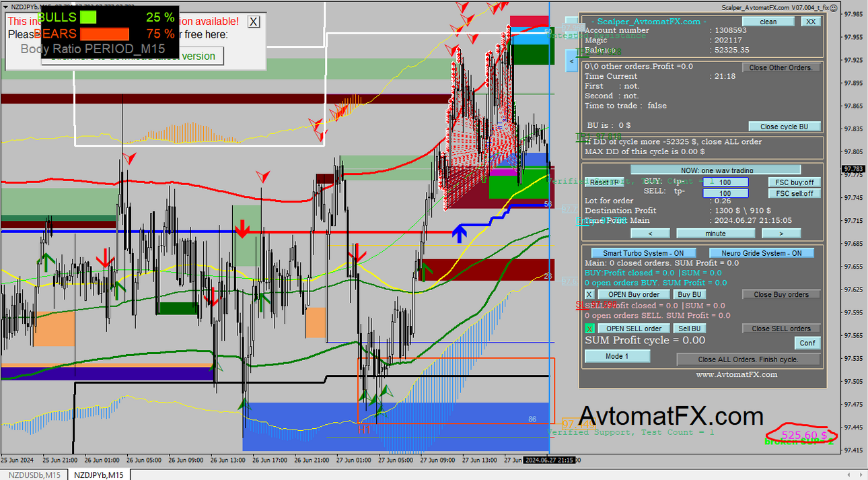Close the update notice with X button
This screenshot has width=868, height=480.
tap(253, 22)
